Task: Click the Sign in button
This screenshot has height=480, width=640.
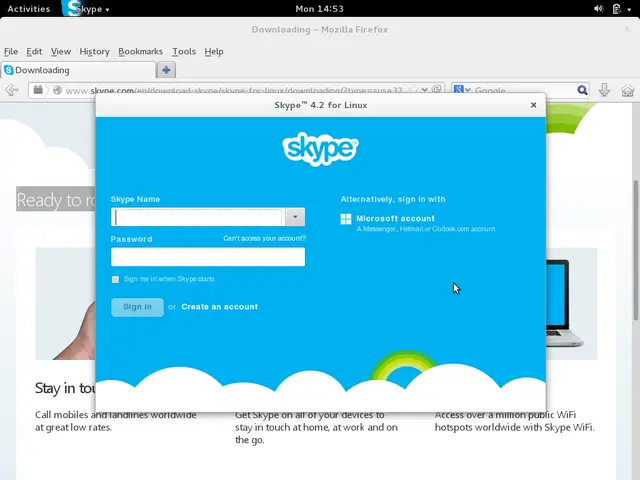Action: tap(138, 307)
